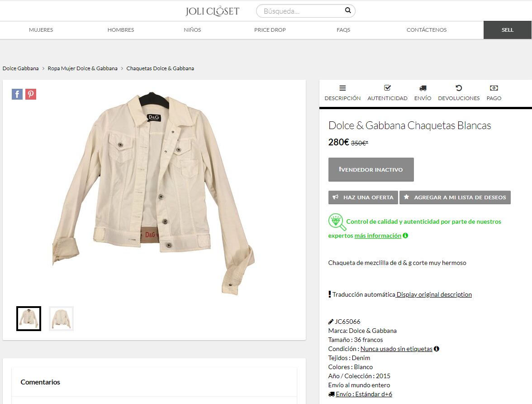
Task: Click the info icon beside the Condición value
Action: pyautogui.click(x=437, y=349)
